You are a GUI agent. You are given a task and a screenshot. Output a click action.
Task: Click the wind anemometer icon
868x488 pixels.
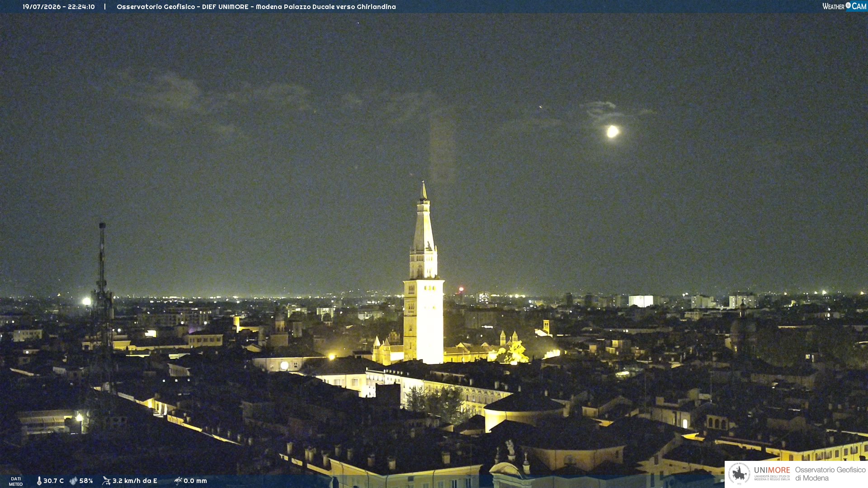pos(106,481)
